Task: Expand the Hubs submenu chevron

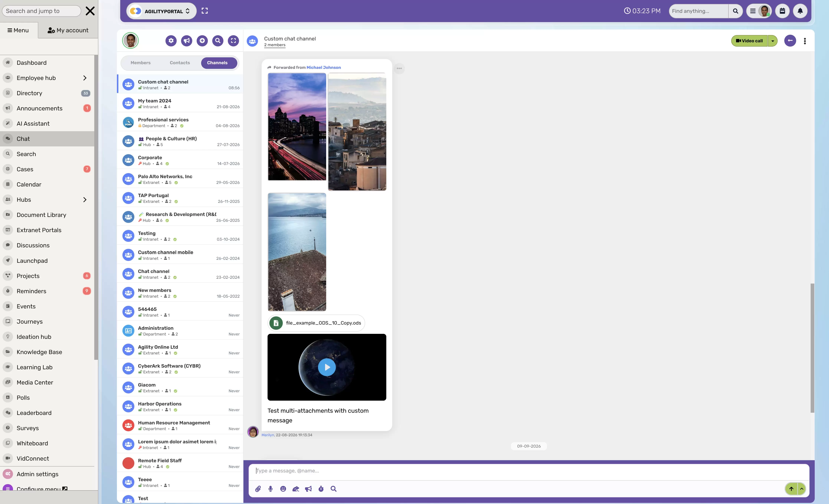Action: [x=85, y=200]
